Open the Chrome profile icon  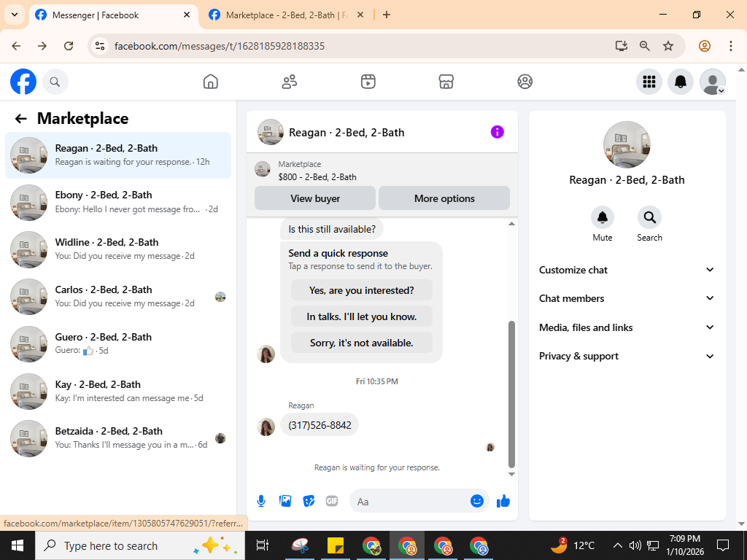click(x=705, y=46)
